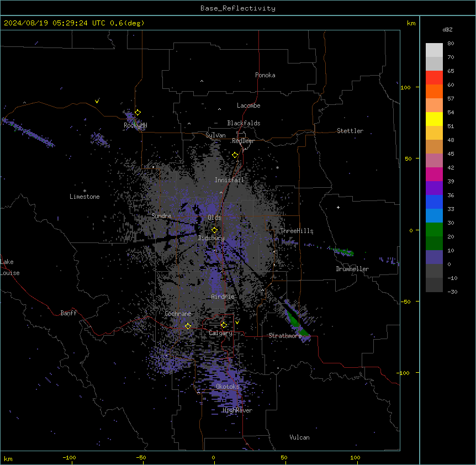This screenshot has height=465, width=476.
Task: Click the Base_Reflectivity title text
Action: 238,8
